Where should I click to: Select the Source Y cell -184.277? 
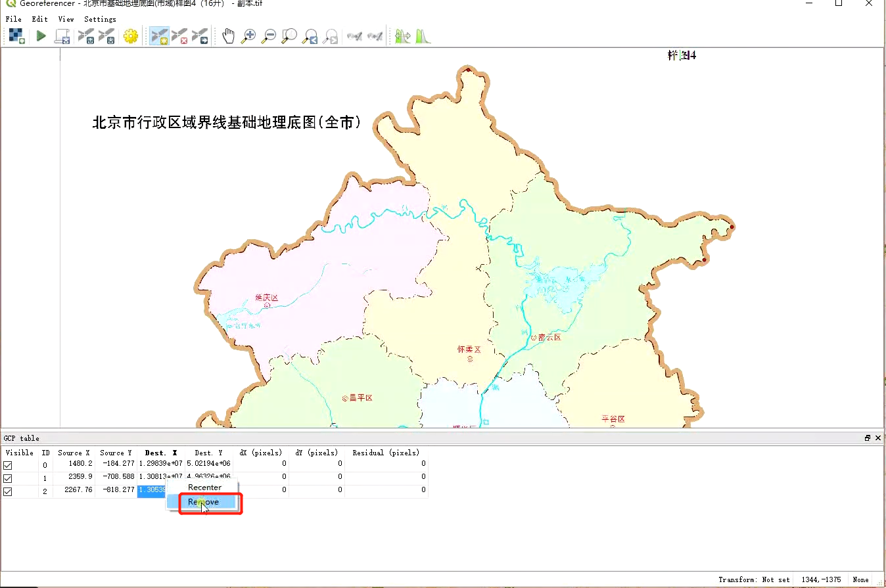(x=116, y=464)
